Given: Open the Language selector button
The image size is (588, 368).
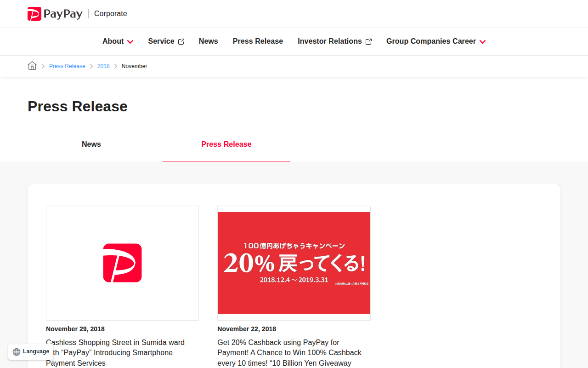Looking at the screenshot, I should 31,351.
